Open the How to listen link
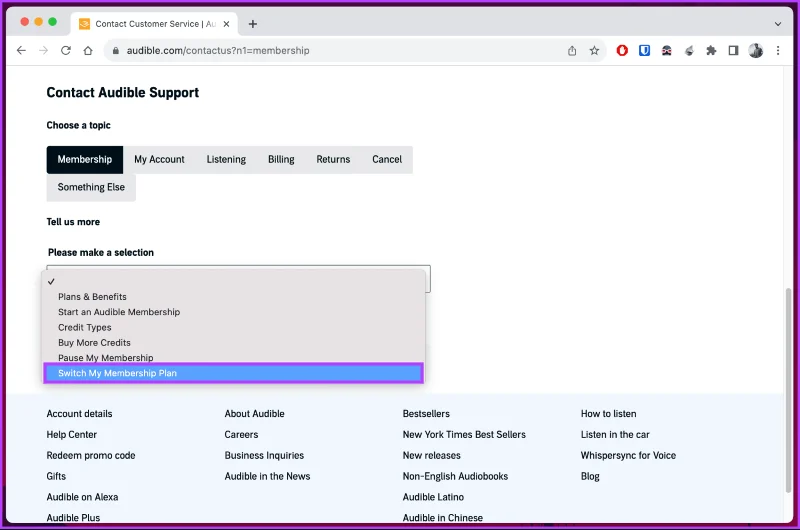The height and width of the screenshot is (530, 800). click(x=608, y=414)
